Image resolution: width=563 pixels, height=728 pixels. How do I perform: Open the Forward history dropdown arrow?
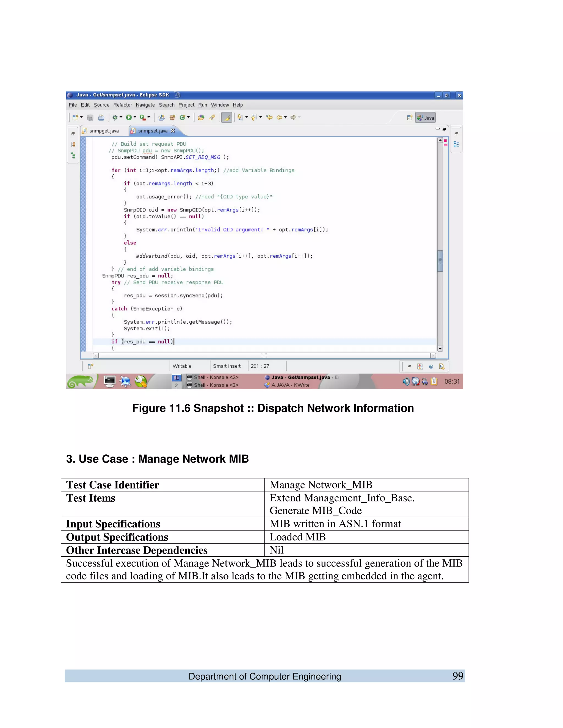(300, 117)
